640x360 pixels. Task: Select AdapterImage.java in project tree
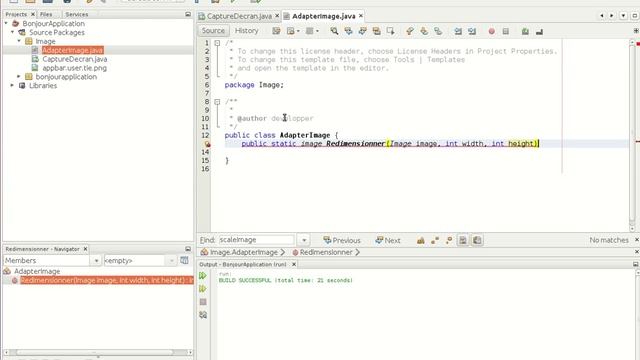click(73, 50)
